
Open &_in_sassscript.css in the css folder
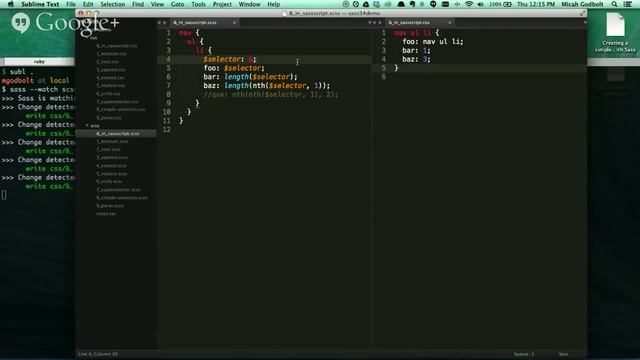click(x=117, y=46)
